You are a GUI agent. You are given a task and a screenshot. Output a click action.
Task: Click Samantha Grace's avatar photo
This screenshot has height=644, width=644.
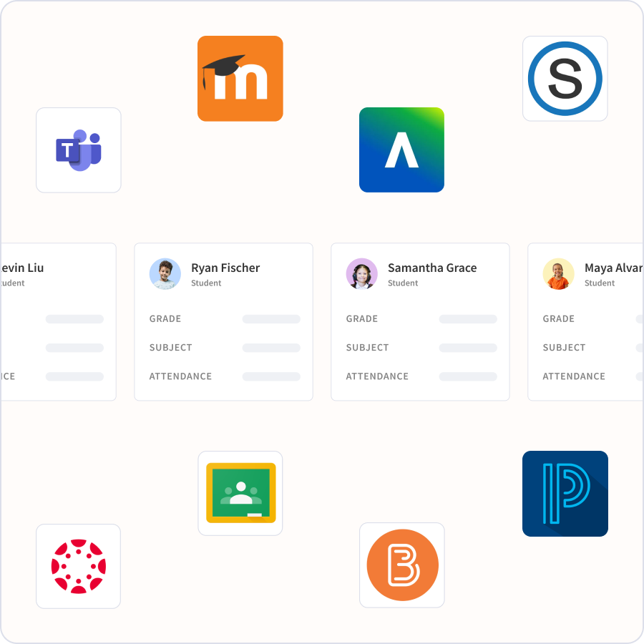coord(362,274)
